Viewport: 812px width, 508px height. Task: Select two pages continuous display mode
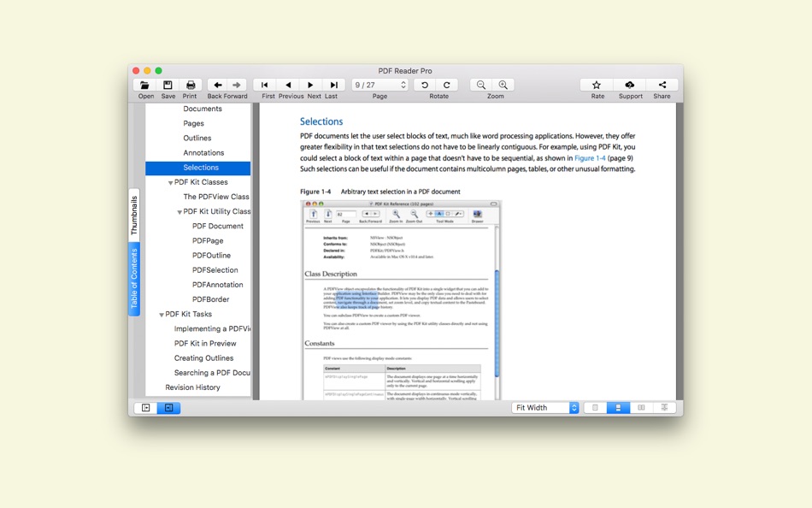pyautogui.click(x=664, y=408)
